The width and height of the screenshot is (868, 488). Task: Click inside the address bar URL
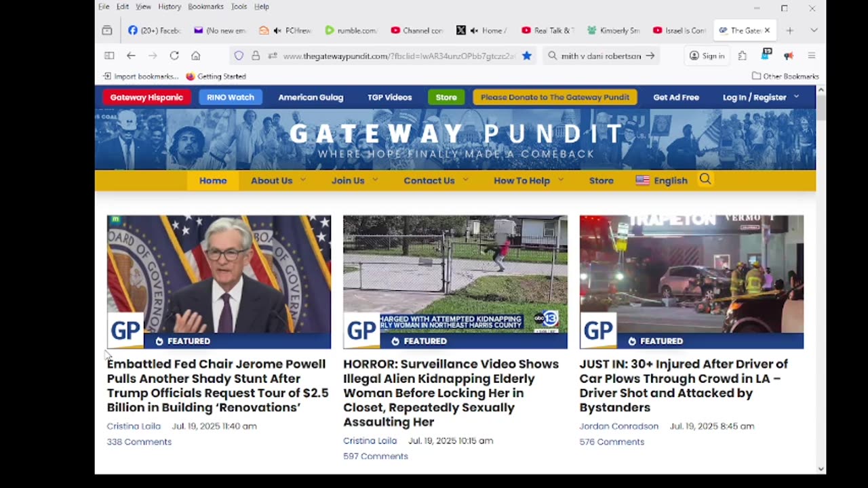point(399,56)
